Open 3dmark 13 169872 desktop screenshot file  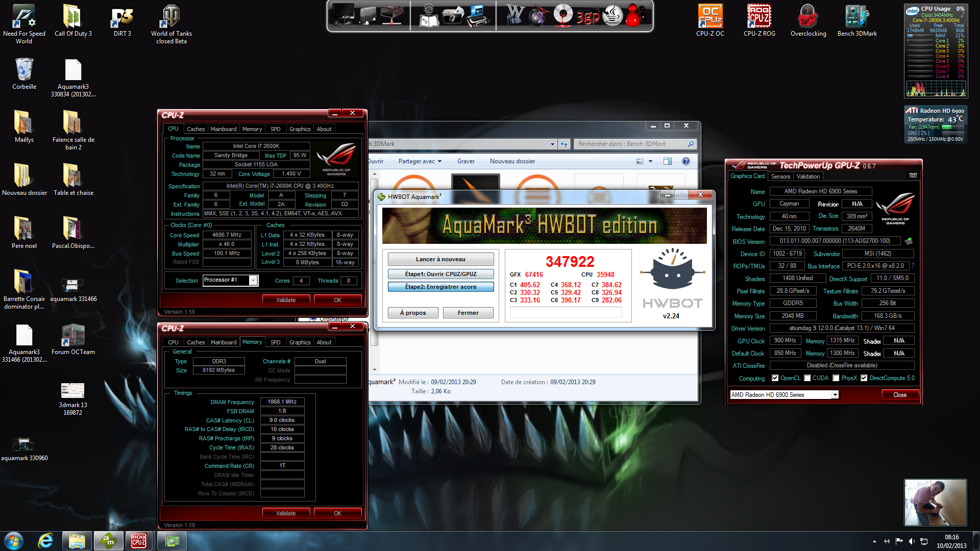click(72, 399)
